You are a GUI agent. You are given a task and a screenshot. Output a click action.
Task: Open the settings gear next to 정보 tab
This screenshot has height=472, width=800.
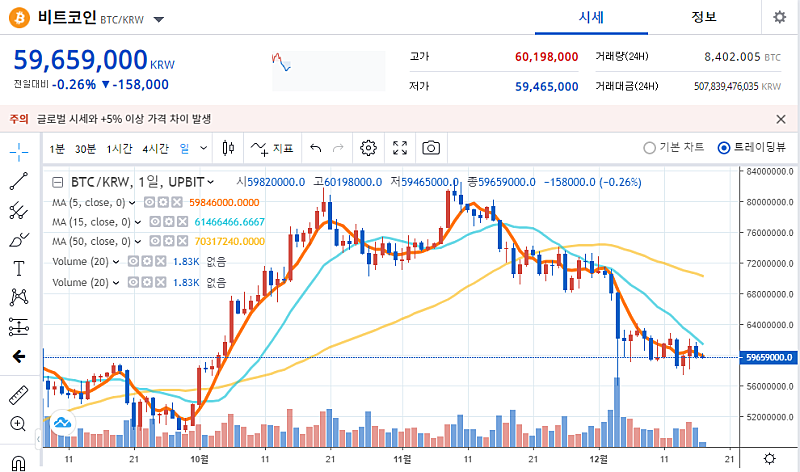click(780, 17)
